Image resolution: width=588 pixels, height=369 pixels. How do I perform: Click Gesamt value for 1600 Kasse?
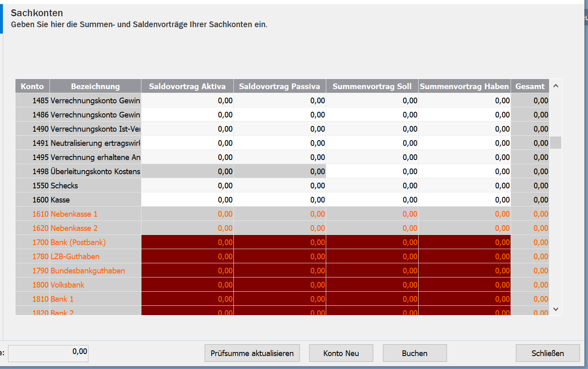530,200
